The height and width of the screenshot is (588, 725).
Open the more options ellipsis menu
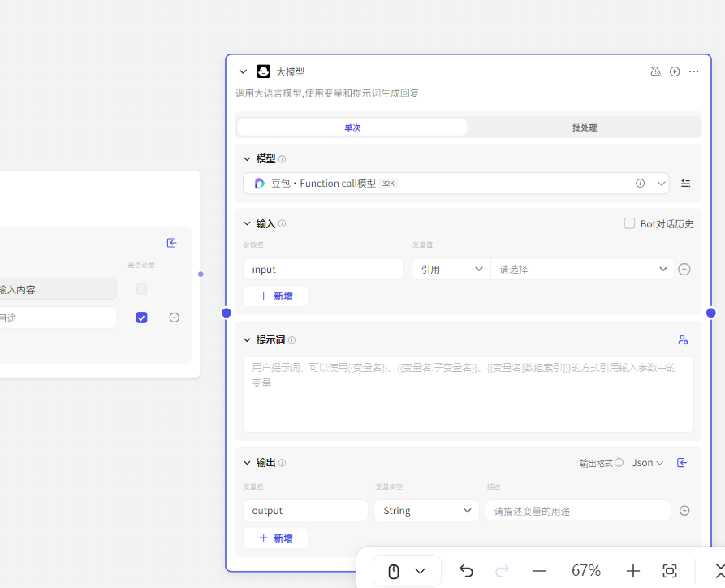click(x=693, y=71)
